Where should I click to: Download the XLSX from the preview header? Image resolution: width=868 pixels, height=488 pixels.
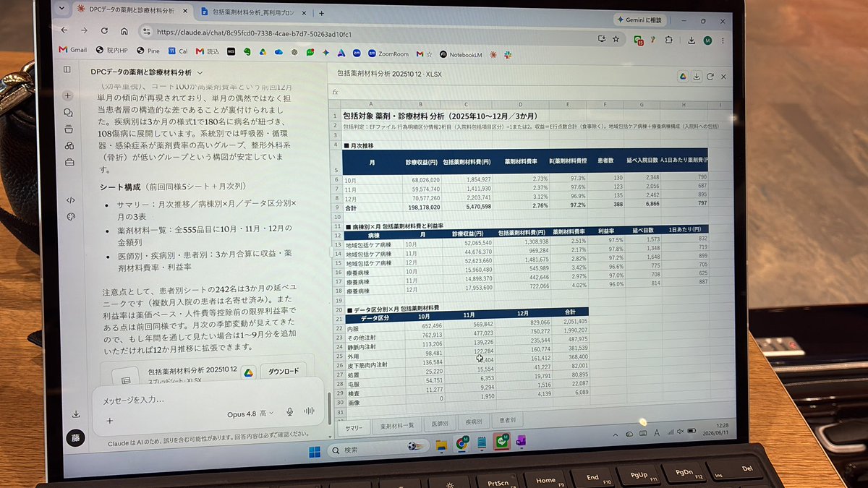[x=696, y=76]
